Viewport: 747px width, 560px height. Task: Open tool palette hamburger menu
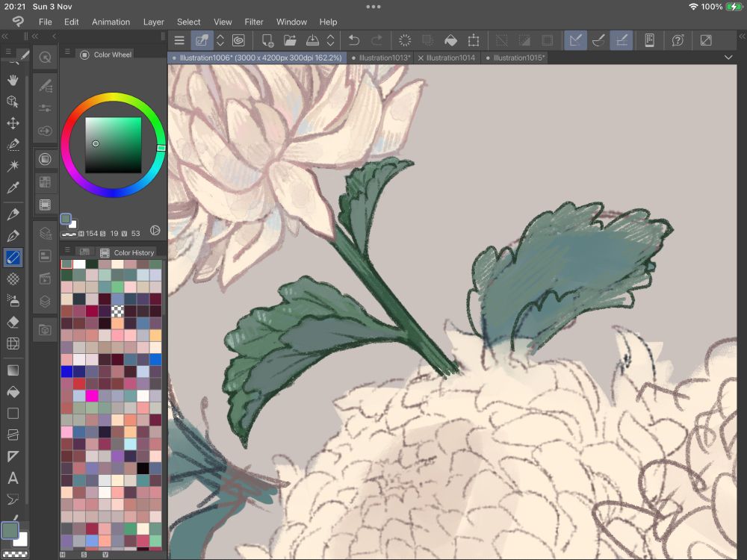8,52
